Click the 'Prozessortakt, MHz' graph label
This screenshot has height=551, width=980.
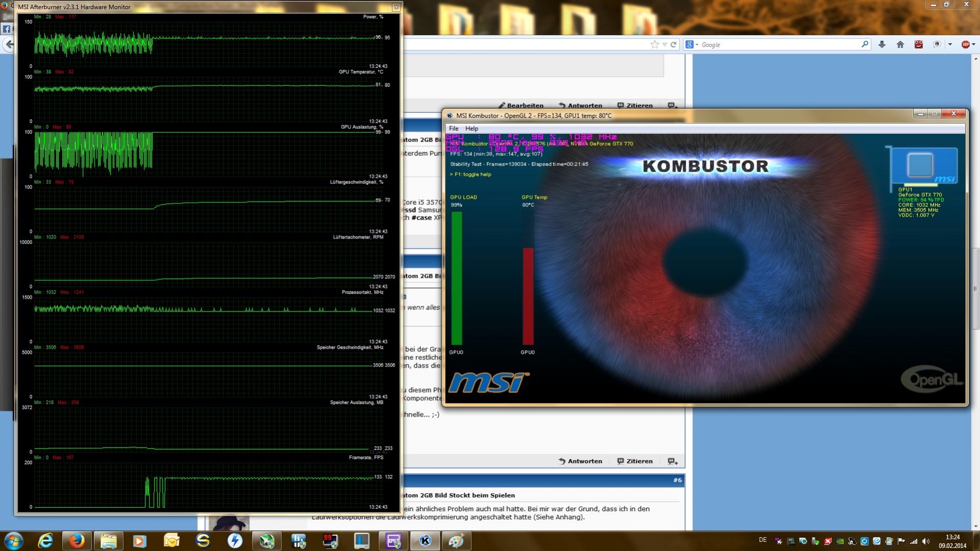(x=363, y=293)
